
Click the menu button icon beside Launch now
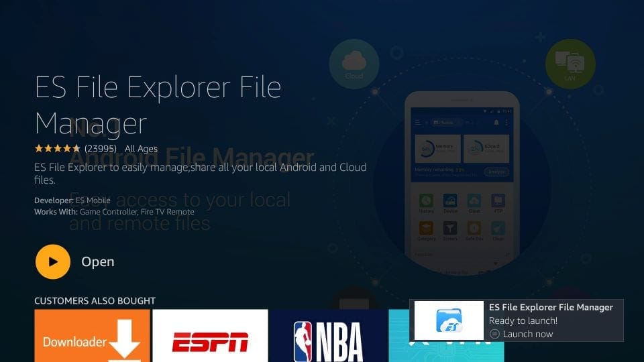point(494,334)
